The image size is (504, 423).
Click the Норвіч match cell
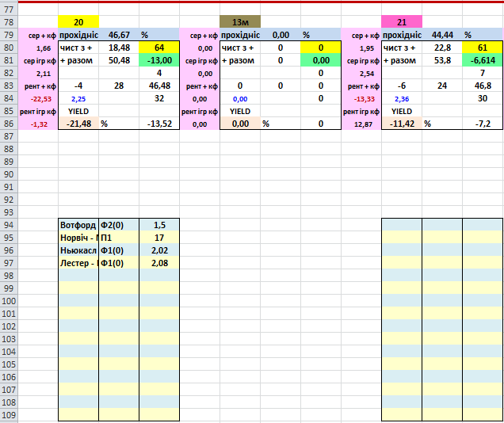click(x=78, y=238)
